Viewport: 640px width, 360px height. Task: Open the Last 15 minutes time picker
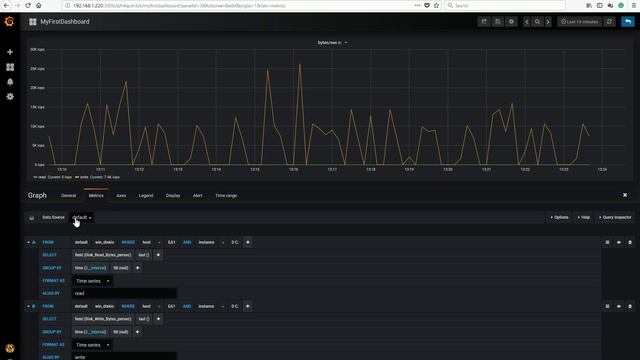click(580, 22)
